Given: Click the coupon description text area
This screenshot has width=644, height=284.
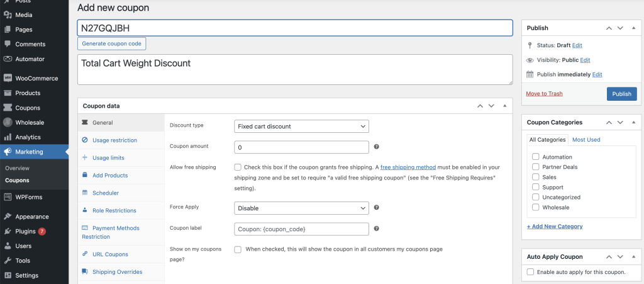Looking at the screenshot, I should (x=295, y=70).
